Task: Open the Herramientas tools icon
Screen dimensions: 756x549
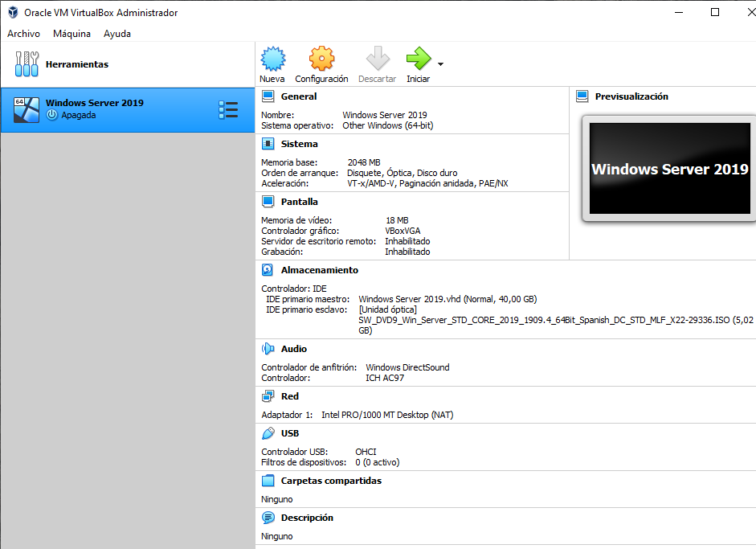Action: pos(27,64)
